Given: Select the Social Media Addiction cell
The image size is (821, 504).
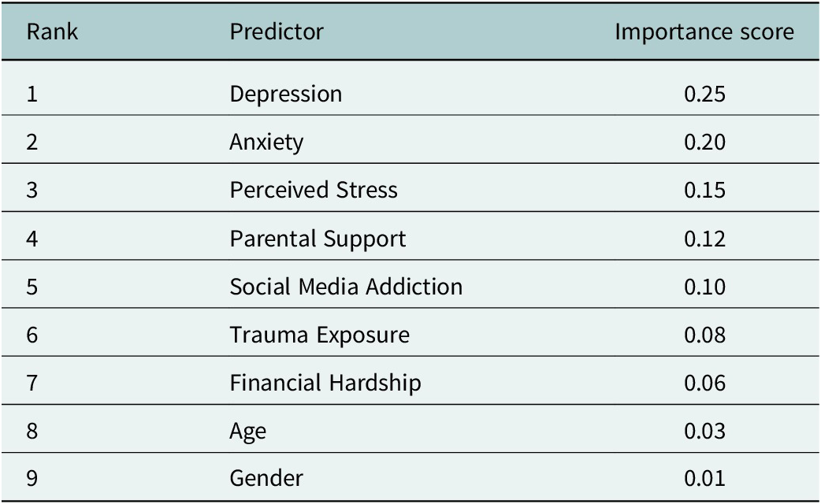Looking at the screenshot, I should [346, 287].
